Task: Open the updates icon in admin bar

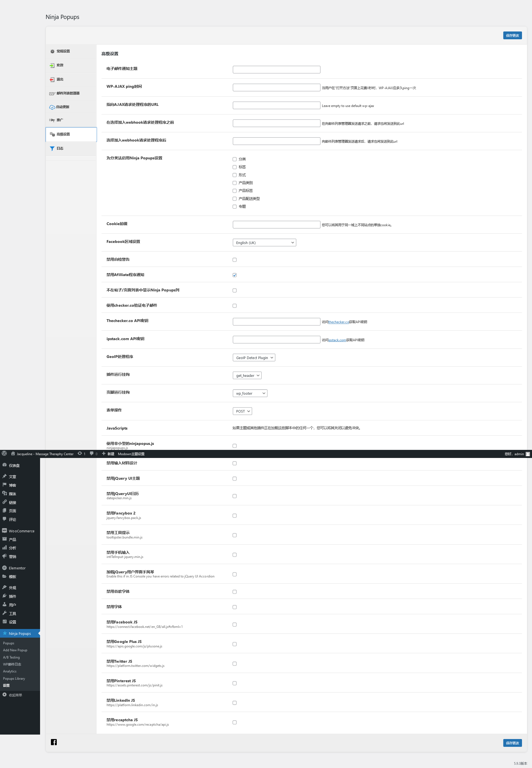Action: pos(80,454)
